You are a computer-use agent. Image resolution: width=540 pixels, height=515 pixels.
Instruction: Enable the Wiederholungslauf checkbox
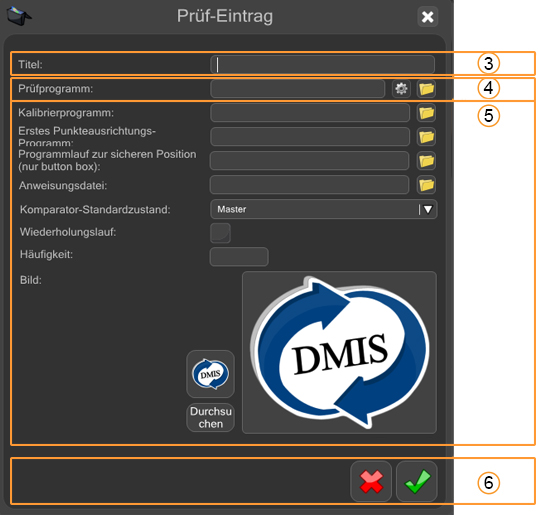point(220,233)
